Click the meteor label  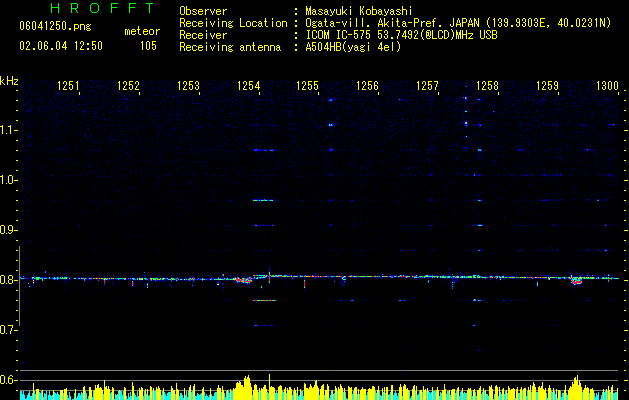coord(142,31)
